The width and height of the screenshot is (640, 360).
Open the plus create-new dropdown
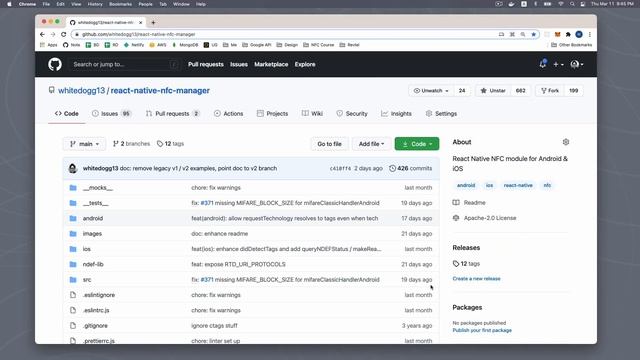tap(558, 64)
